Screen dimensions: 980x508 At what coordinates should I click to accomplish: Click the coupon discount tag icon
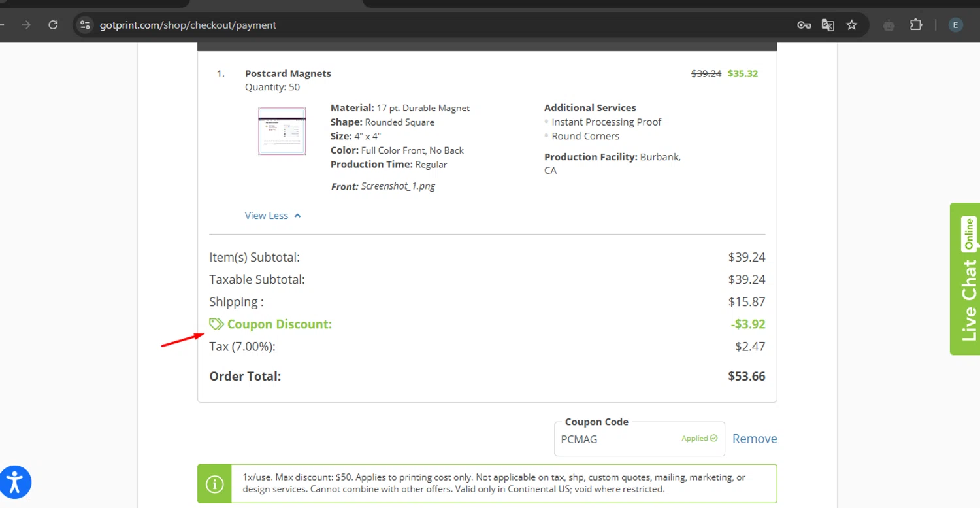(216, 324)
